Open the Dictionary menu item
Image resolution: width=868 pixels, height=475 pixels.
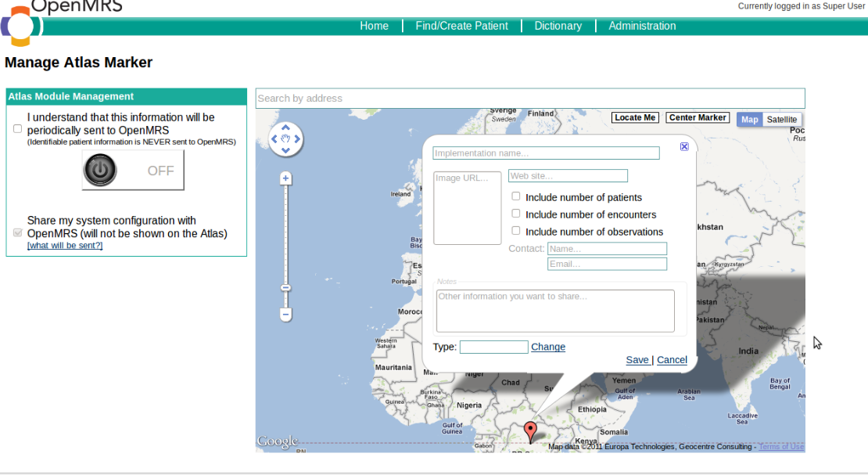tap(558, 26)
